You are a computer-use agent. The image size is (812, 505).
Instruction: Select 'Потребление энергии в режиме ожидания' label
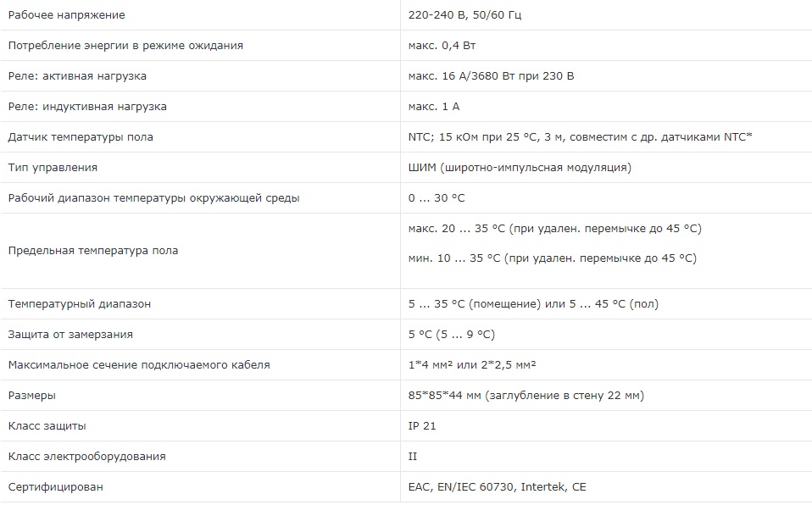(x=125, y=46)
